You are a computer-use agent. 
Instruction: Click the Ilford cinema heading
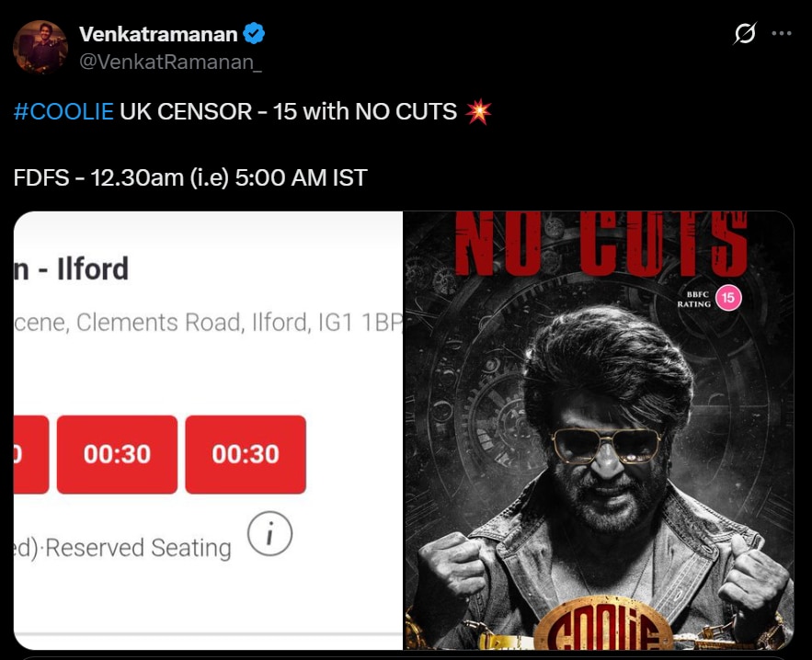(x=72, y=268)
